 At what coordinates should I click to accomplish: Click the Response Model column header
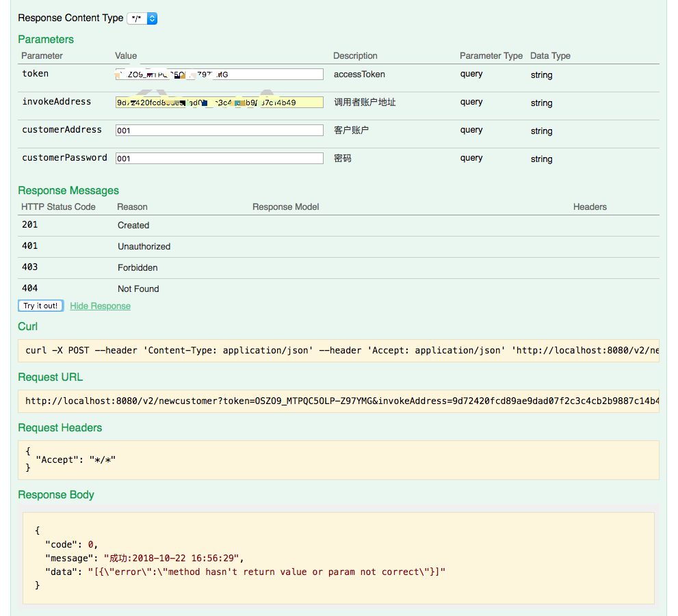point(286,207)
